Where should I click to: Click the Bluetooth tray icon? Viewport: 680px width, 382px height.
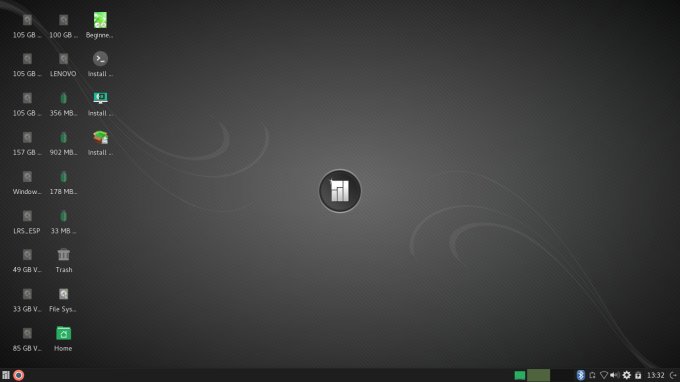[x=581, y=375]
